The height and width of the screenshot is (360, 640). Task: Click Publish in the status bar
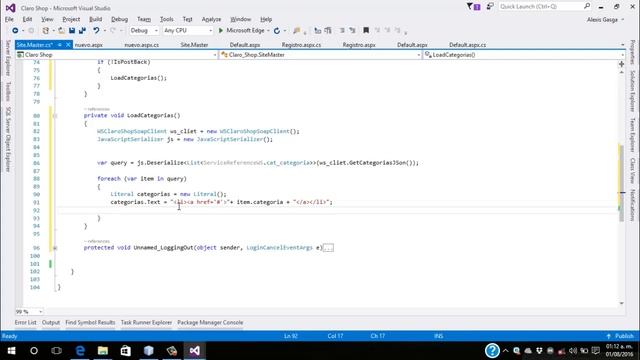coord(620,336)
